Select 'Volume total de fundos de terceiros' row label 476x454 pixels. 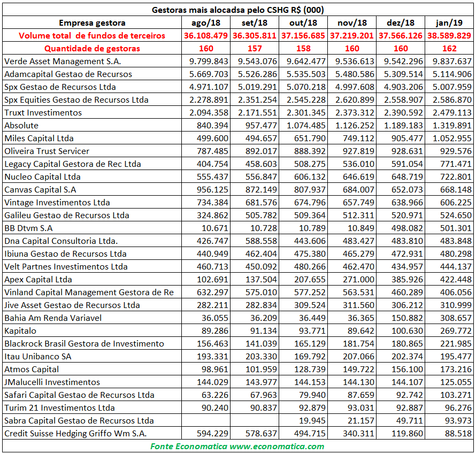92,35
